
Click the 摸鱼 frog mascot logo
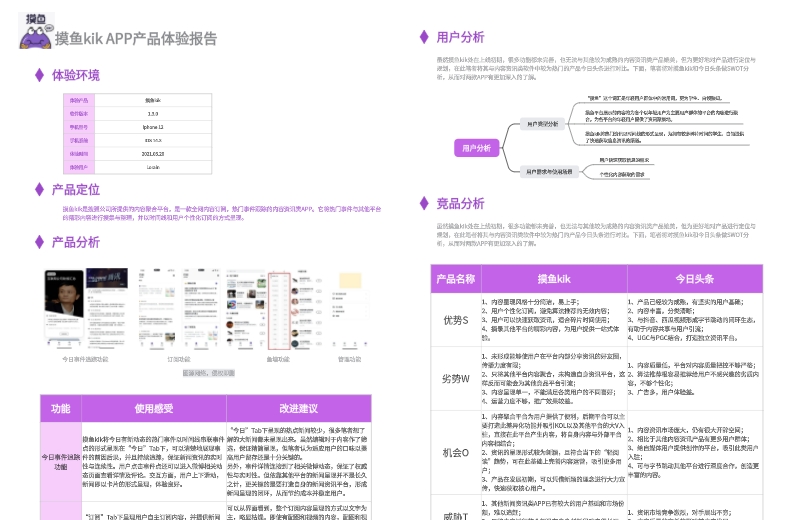coord(32,31)
